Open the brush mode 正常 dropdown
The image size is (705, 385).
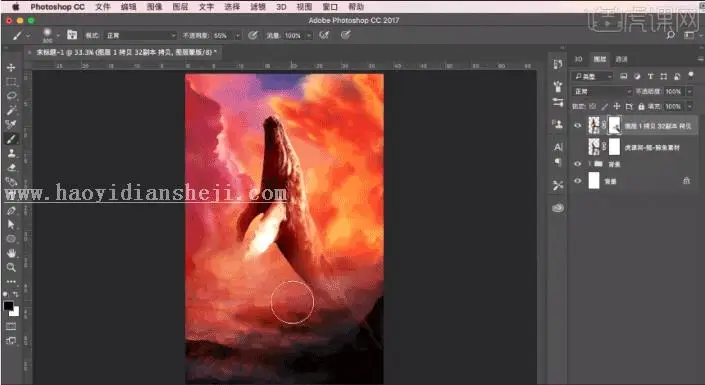[x=140, y=36]
